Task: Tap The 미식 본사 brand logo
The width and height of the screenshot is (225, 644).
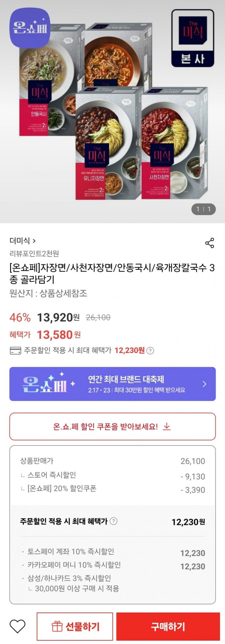Action: coord(193,38)
